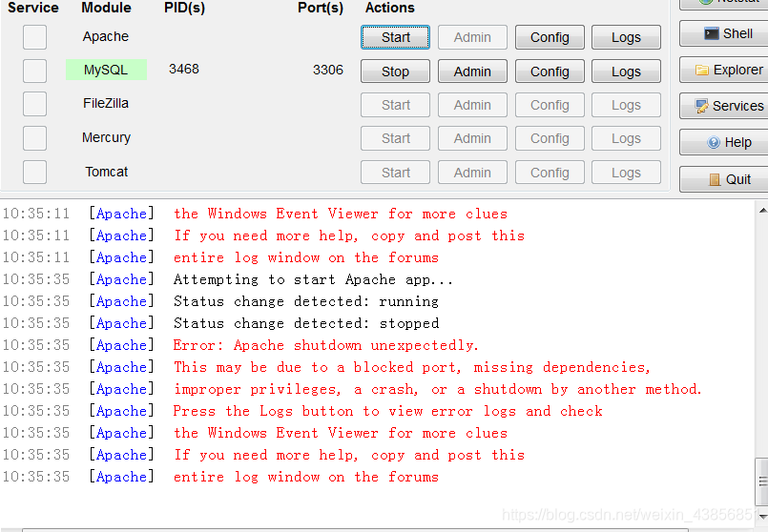
Task: Click the log scrollbar up arrow
Action: 762,211
